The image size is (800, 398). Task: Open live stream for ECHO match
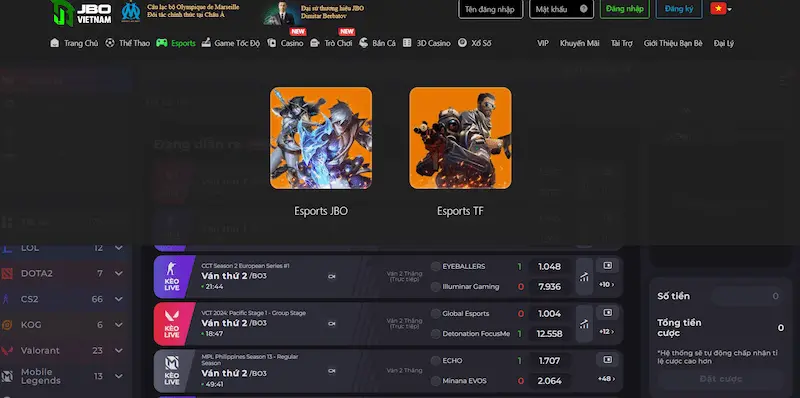click(x=607, y=360)
